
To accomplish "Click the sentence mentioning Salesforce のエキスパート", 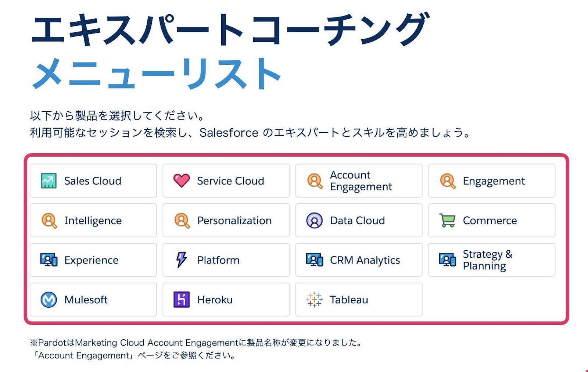I will (x=251, y=132).
